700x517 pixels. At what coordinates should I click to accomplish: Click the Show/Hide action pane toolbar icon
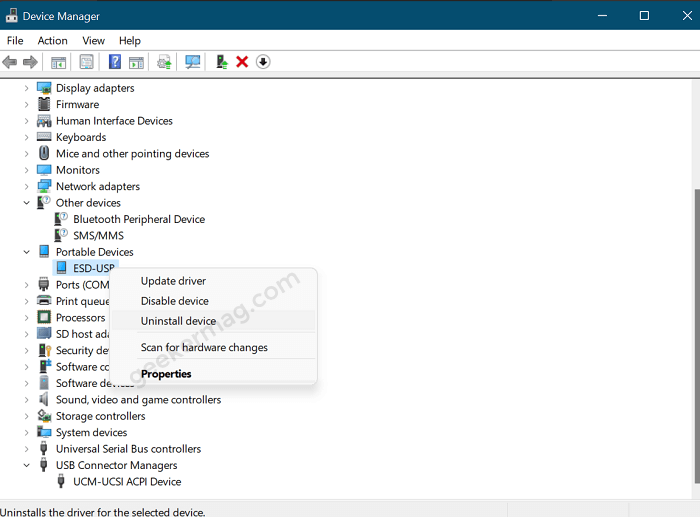point(136,62)
